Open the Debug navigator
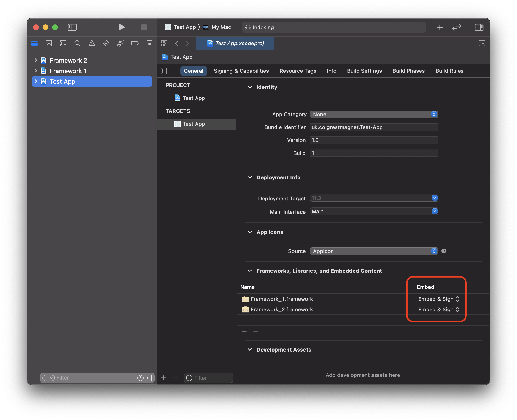 point(121,43)
